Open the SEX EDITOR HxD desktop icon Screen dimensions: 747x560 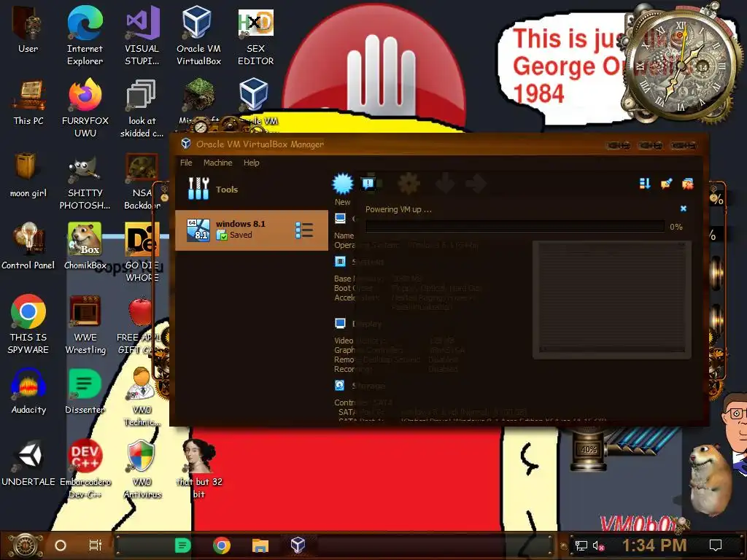pos(256,36)
